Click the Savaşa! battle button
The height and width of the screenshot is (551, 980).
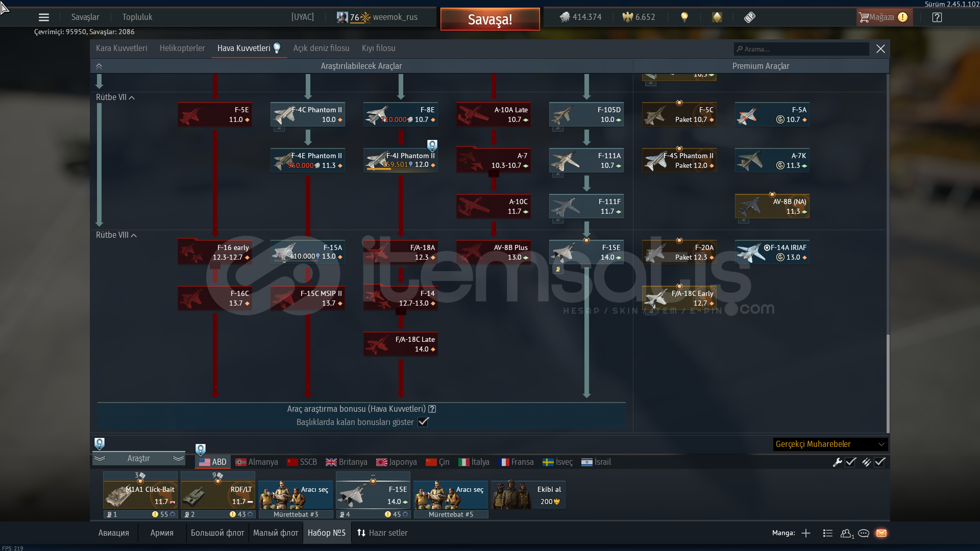pyautogui.click(x=490, y=19)
